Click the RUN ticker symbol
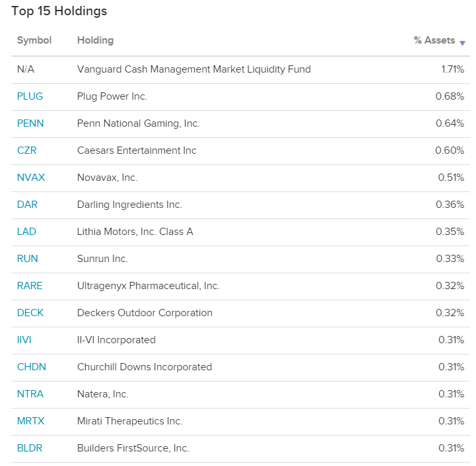Image resolution: width=476 pixels, height=466 pixels. [27, 259]
